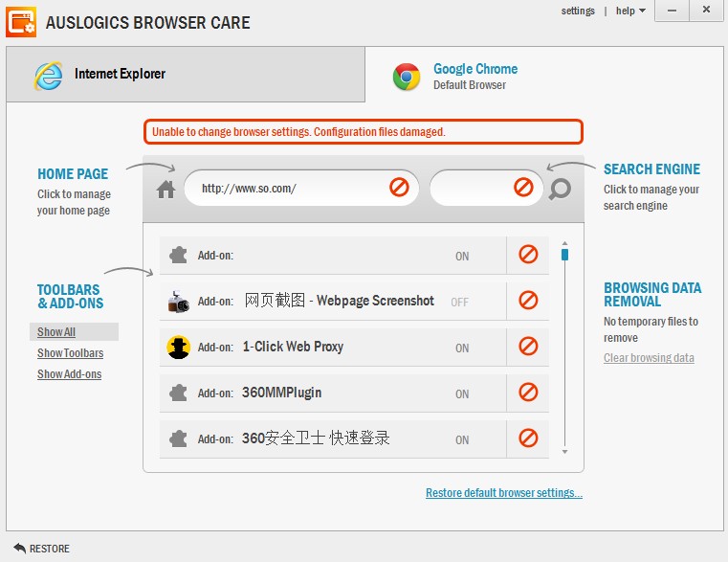Screen dimensions: 728x562
Task: Click the home icon beside the URL field
Action: (165, 190)
